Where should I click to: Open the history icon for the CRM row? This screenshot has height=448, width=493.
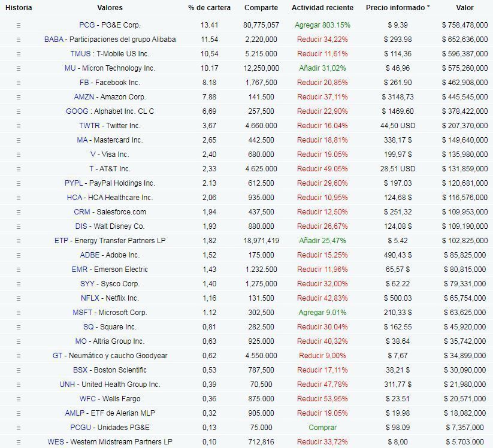pyautogui.click(x=19, y=212)
